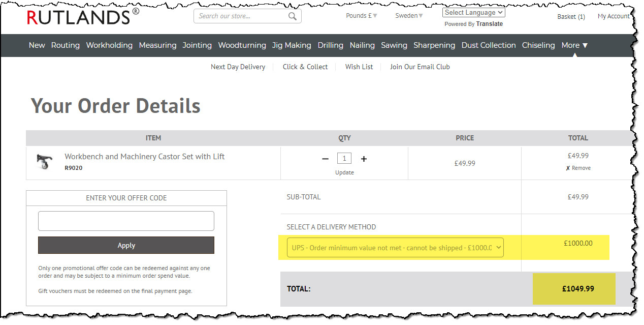Click the Search our store field
Viewport: 644px width, 325px height.
pos(241,16)
